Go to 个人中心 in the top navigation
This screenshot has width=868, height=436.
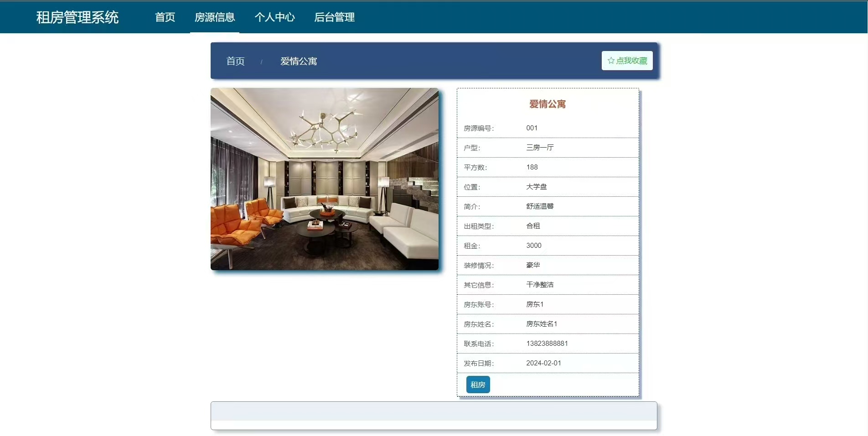[274, 17]
